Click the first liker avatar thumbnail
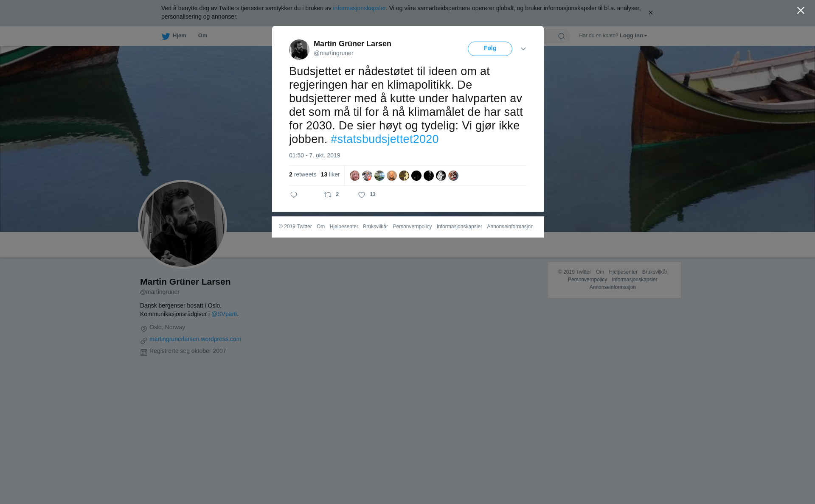The height and width of the screenshot is (504, 815). tap(355, 176)
